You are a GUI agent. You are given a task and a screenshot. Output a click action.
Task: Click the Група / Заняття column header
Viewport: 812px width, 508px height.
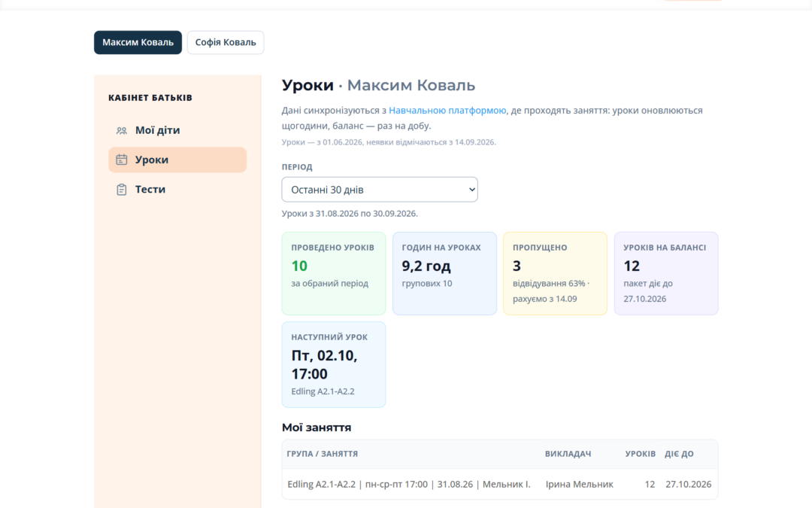[322, 454]
